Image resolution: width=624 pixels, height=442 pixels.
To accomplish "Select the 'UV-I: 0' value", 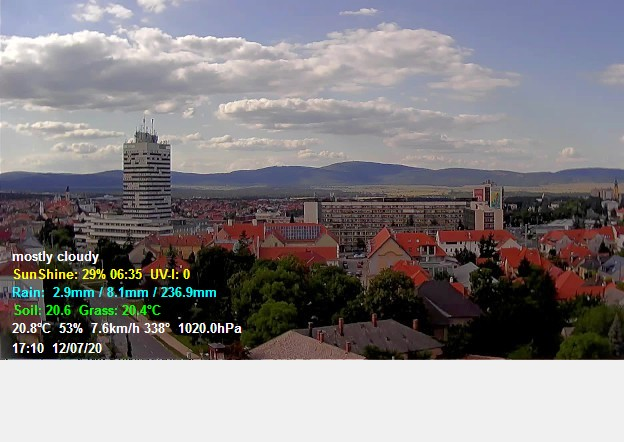I will click(x=170, y=275).
